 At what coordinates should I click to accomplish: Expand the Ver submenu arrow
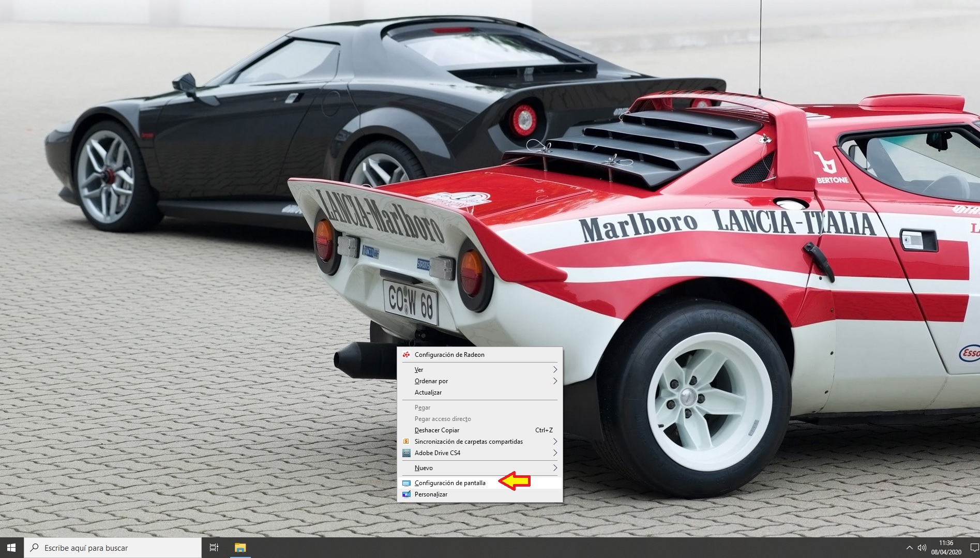click(555, 370)
